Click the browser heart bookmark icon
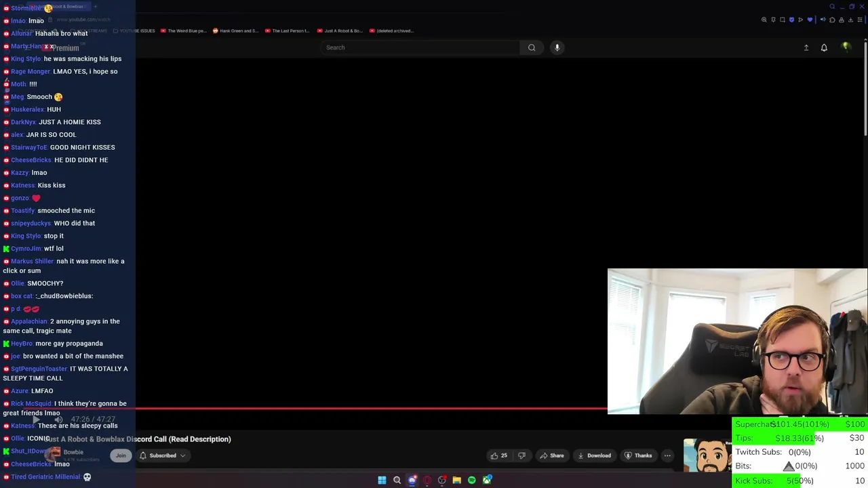Viewport: 868px width, 488px height. (810, 20)
